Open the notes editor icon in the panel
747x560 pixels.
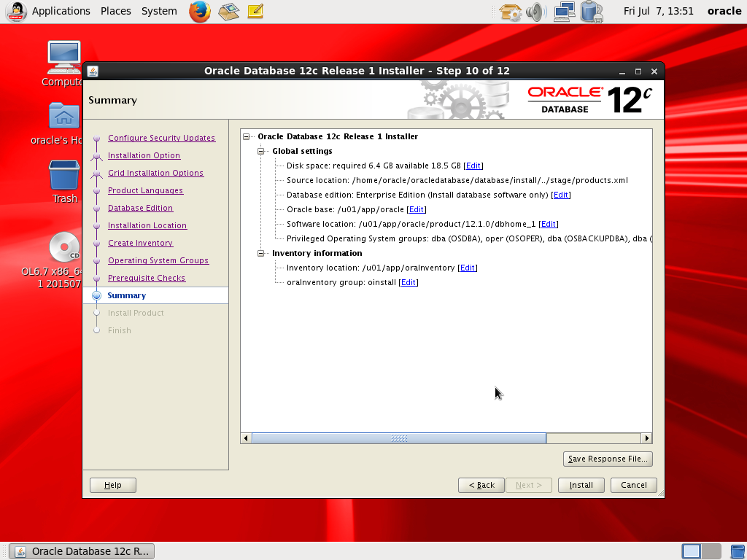(x=255, y=12)
